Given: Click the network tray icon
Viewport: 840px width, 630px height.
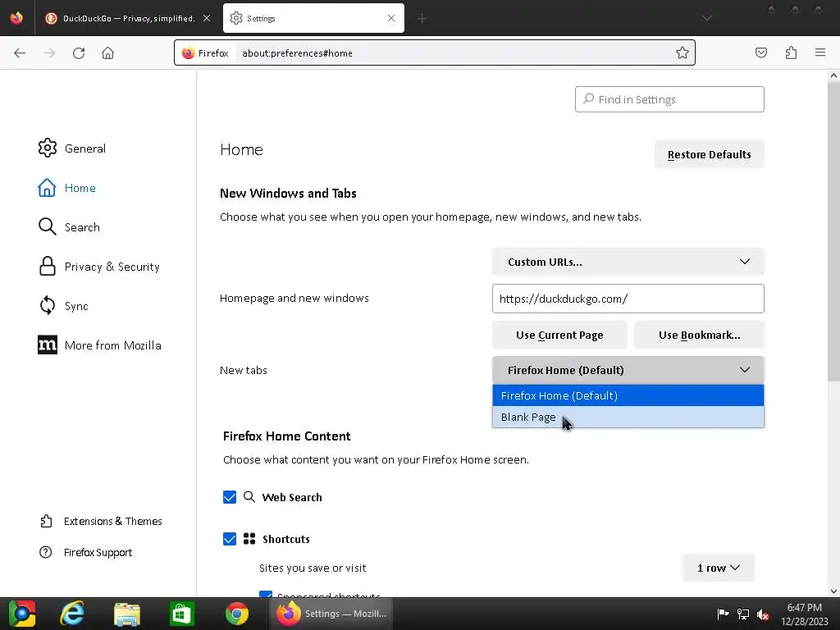Looking at the screenshot, I should coord(743,614).
